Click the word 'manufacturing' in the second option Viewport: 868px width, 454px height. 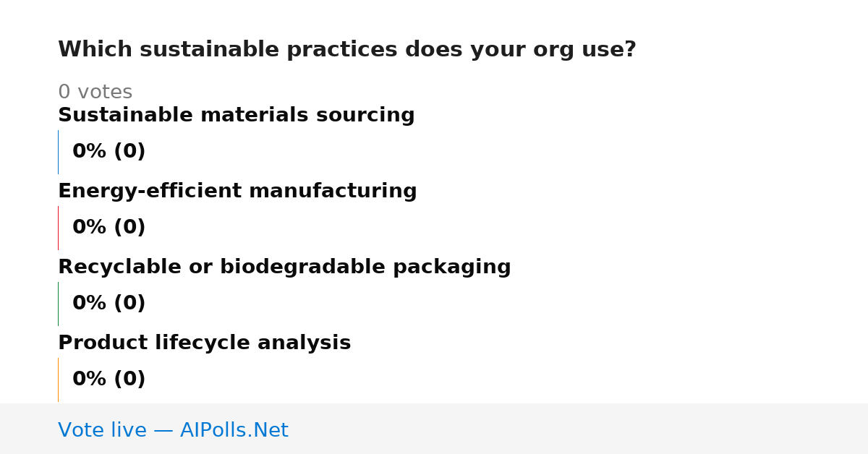(x=333, y=192)
